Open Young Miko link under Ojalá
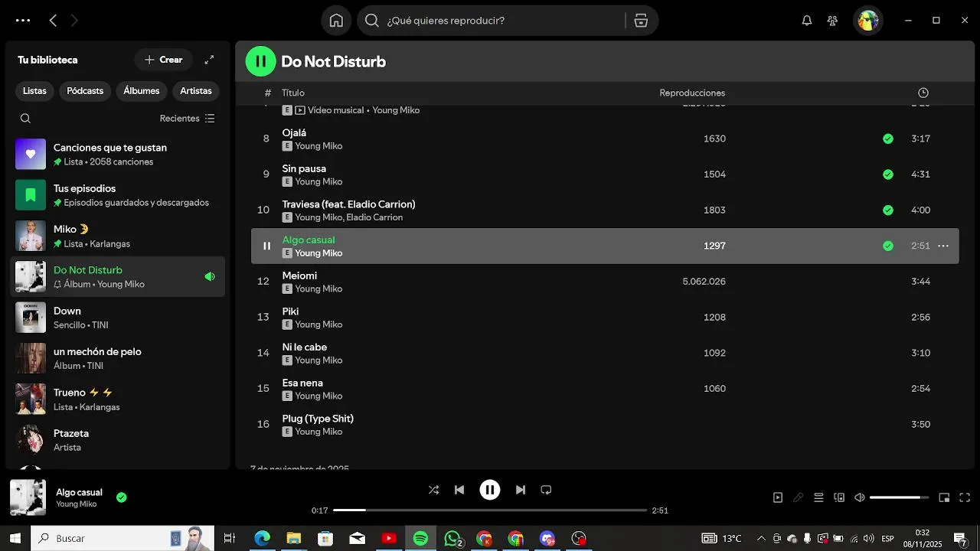Viewport: 980px width, 551px height. [x=318, y=146]
